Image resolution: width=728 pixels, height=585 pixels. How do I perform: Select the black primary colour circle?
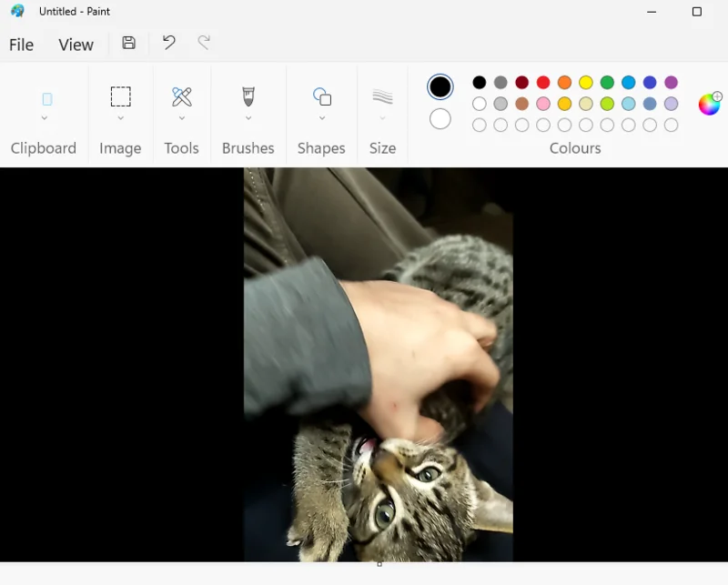click(x=440, y=86)
